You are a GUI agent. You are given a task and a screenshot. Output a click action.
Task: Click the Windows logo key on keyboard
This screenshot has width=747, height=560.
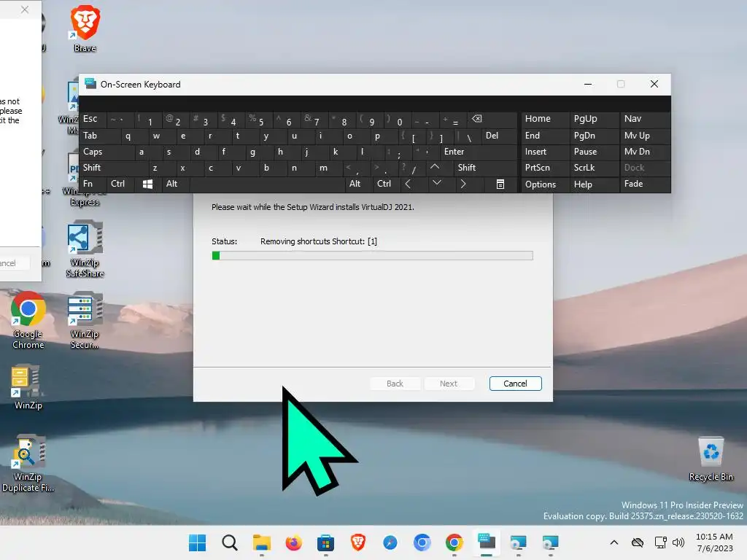[147, 184]
